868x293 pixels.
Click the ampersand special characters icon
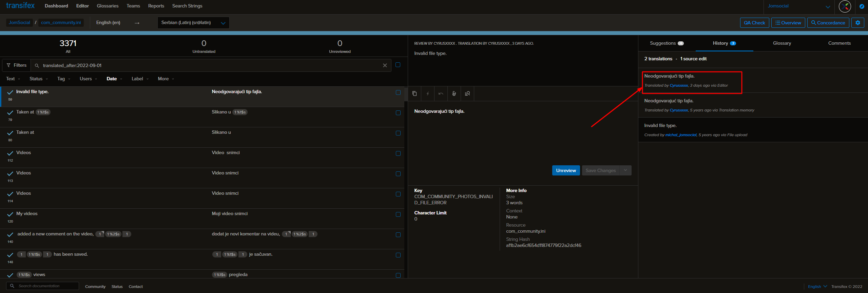(454, 93)
